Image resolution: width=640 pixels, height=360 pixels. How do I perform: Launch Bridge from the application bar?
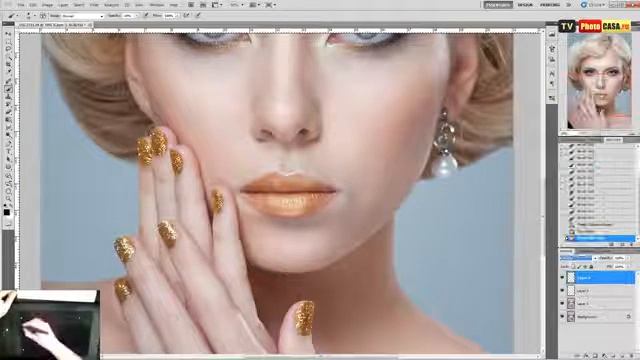(x=191, y=5)
